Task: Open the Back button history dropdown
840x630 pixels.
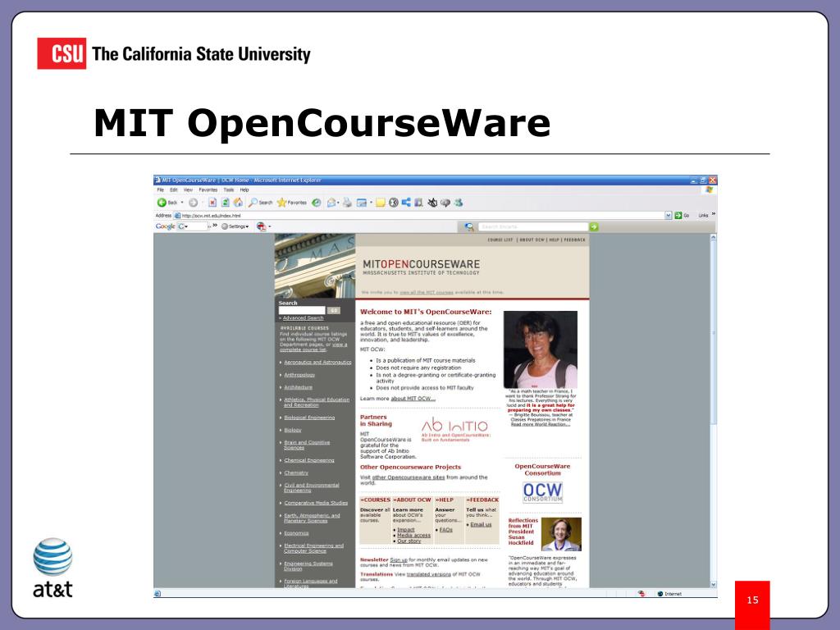Action: [x=181, y=203]
